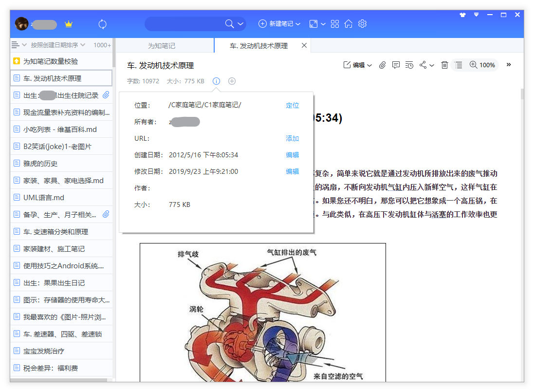The image size is (534, 392).
Task: Select note 小吃列表 - 维基百科.md
Action: click(x=61, y=130)
